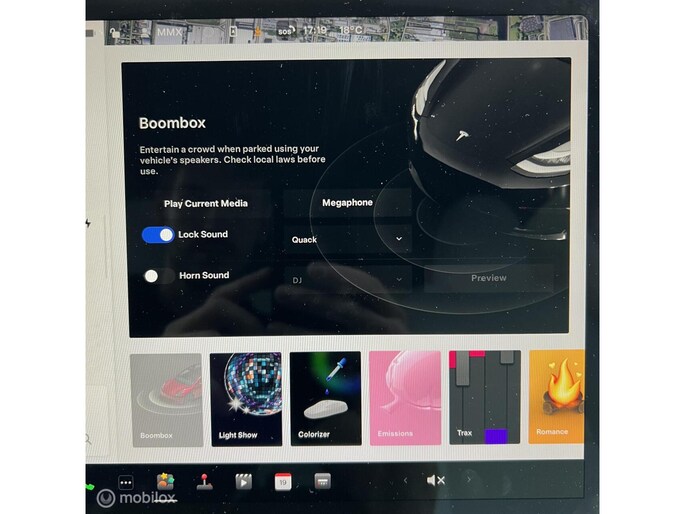The height and width of the screenshot is (514, 685).
Task: Click the Preview button
Action: pyautogui.click(x=488, y=278)
